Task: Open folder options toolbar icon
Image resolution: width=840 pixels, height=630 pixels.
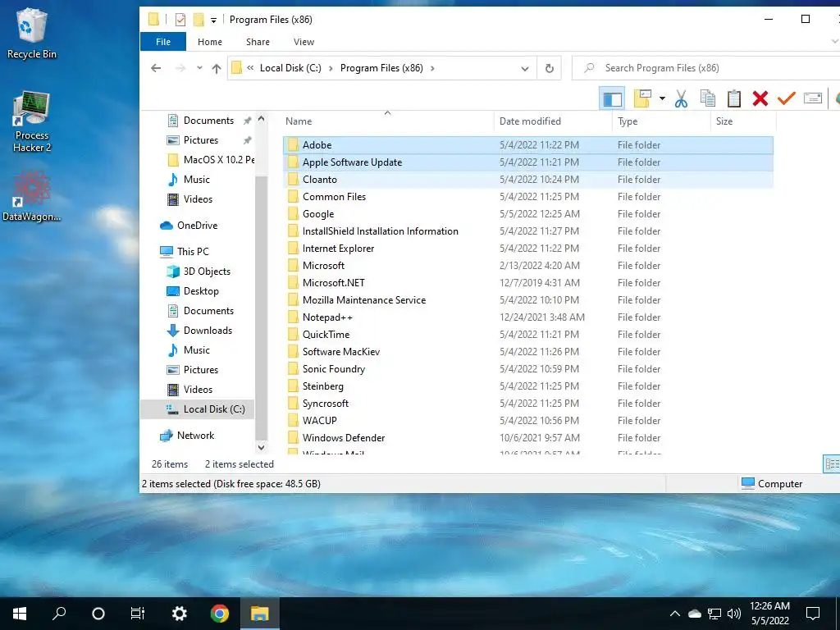Action: [642, 98]
